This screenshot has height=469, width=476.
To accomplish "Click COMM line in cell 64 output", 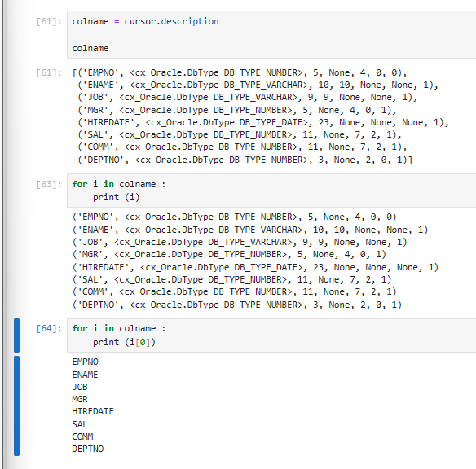I will click(82, 436).
